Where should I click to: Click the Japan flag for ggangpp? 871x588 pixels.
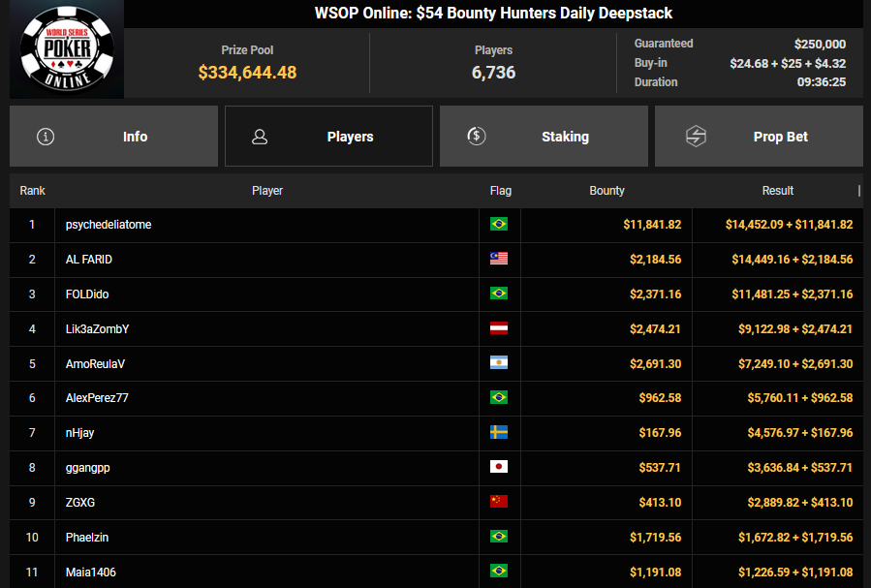499,468
